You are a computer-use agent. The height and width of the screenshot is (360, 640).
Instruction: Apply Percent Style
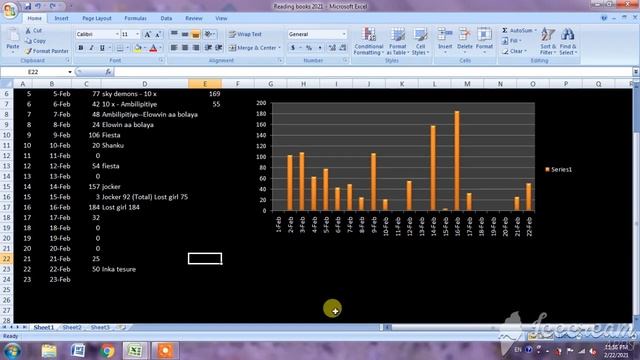pos(309,48)
